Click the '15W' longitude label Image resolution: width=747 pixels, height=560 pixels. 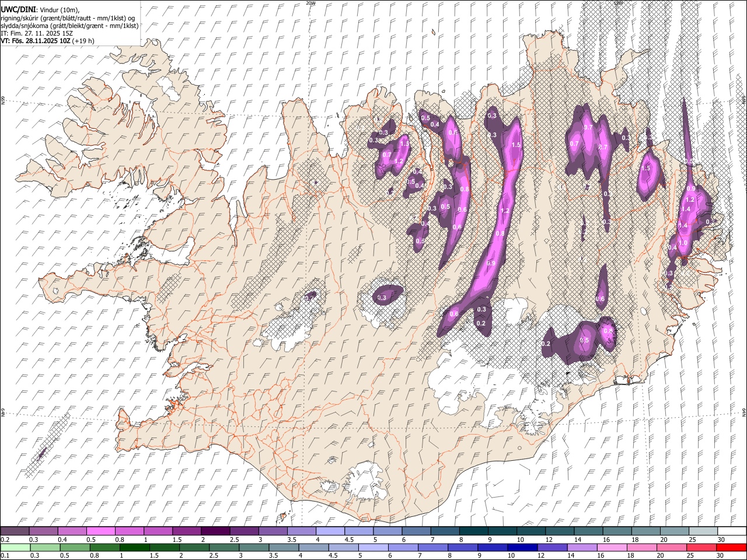pos(618,3)
